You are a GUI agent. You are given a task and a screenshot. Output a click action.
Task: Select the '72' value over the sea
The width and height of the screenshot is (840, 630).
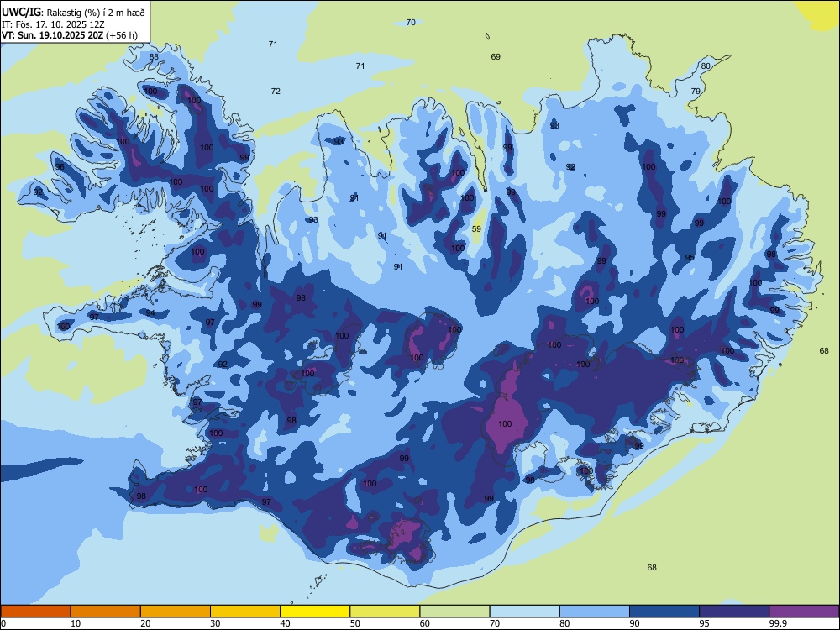[x=276, y=91]
